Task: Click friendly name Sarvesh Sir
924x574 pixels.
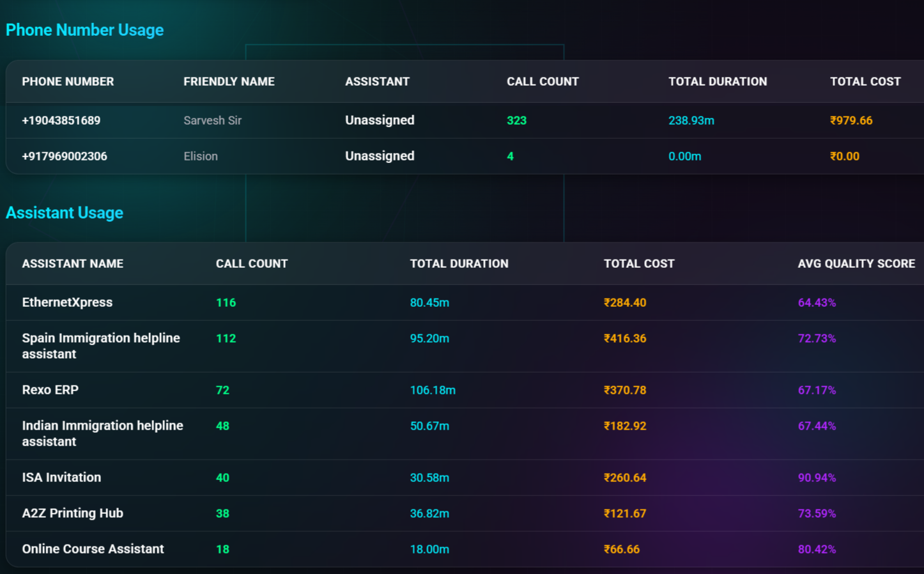Action: click(212, 120)
